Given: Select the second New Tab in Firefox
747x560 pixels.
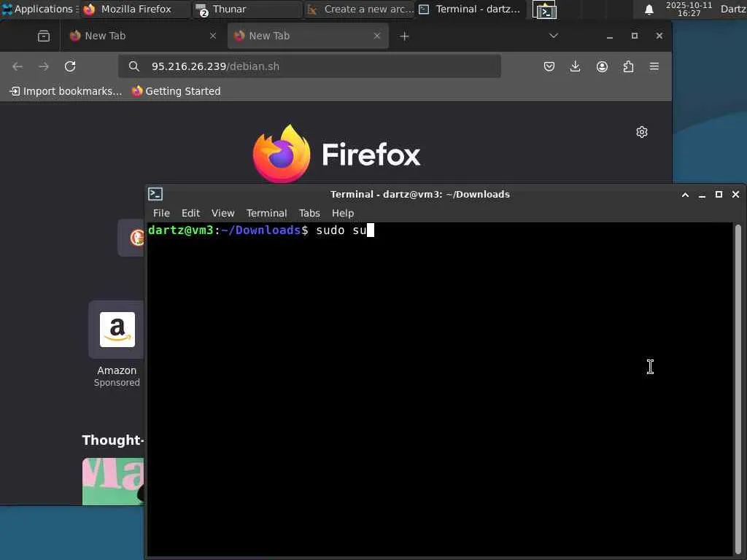Looking at the screenshot, I should [x=308, y=36].
